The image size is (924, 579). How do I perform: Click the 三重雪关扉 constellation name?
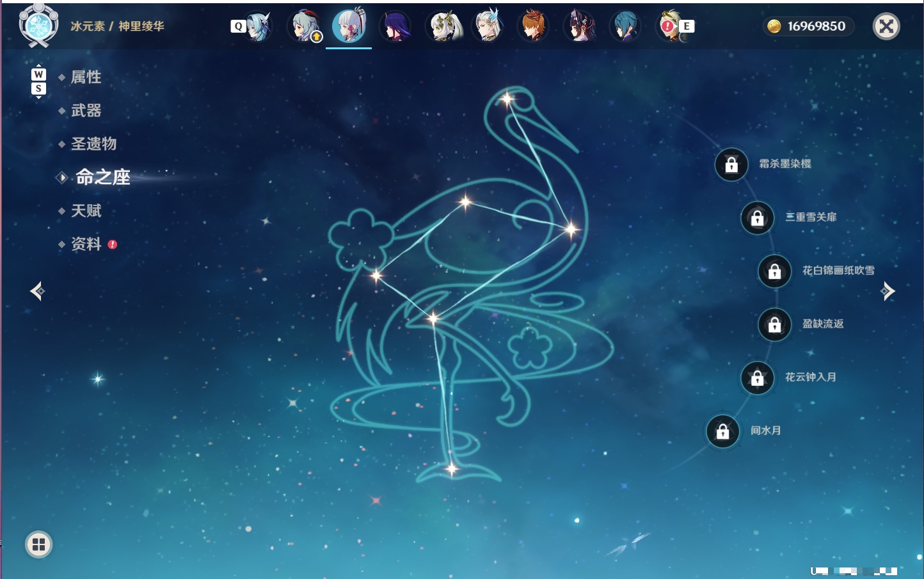(x=811, y=217)
